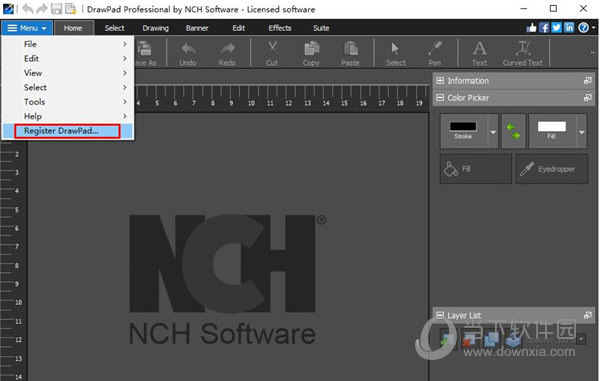Click the redo arrow in title bar

(x=42, y=8)
